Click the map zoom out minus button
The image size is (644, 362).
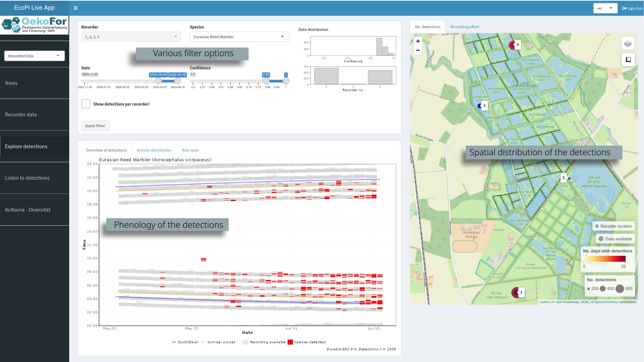pos(418,50)
